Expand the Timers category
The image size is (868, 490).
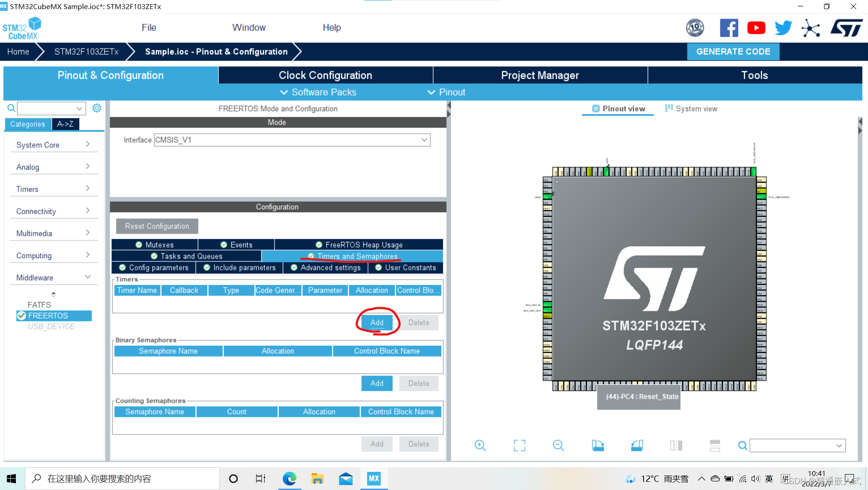pos(53,189)
